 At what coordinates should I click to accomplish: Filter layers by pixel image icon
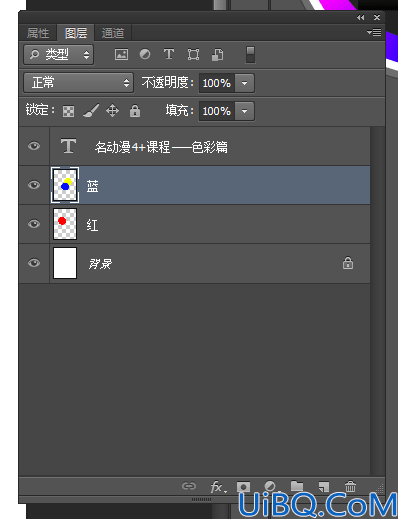click(121, 54)
